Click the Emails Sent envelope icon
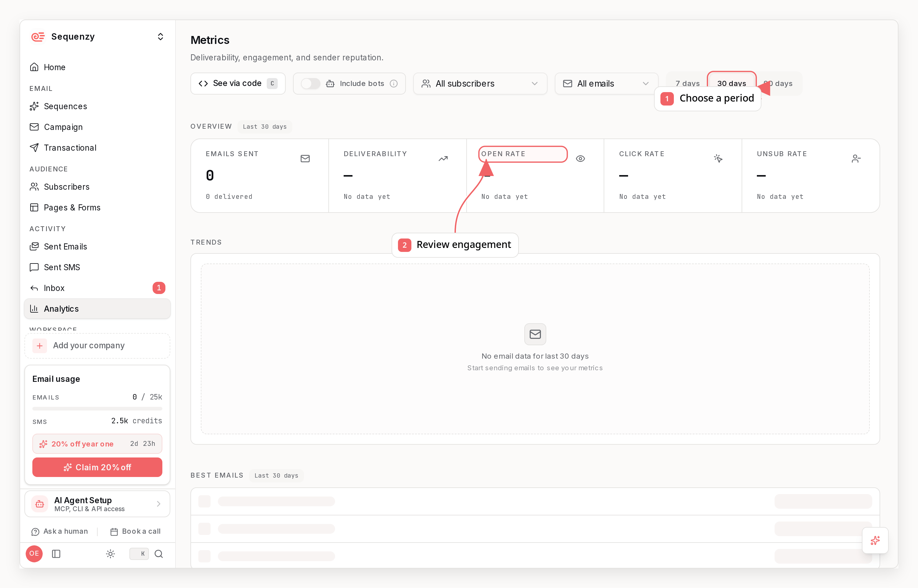918x588 pixels. 305,159
